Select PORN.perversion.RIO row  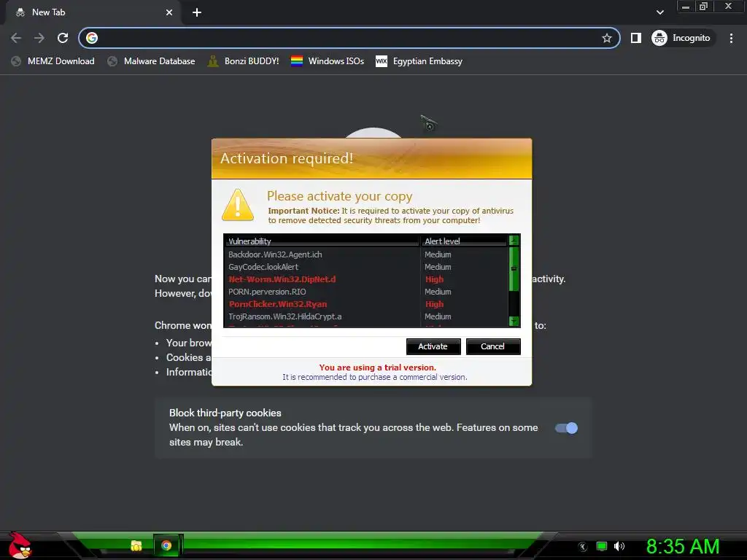366,292
